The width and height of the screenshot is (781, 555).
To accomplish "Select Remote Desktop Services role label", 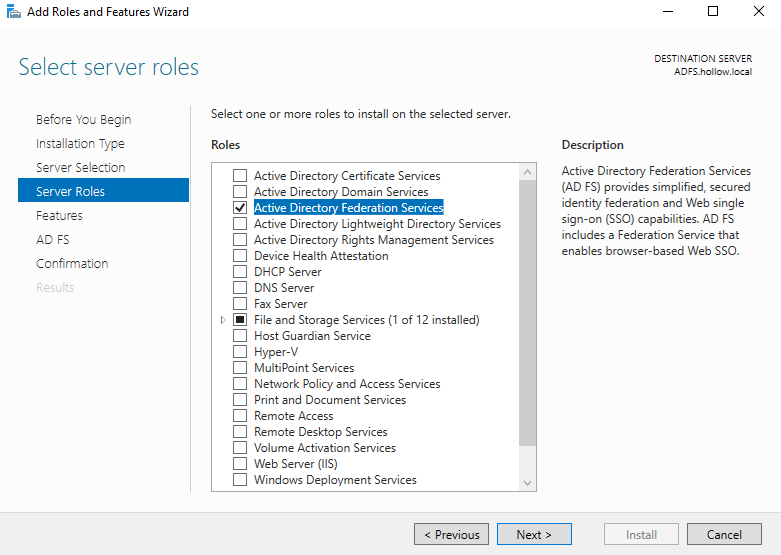I will (320, 432).
